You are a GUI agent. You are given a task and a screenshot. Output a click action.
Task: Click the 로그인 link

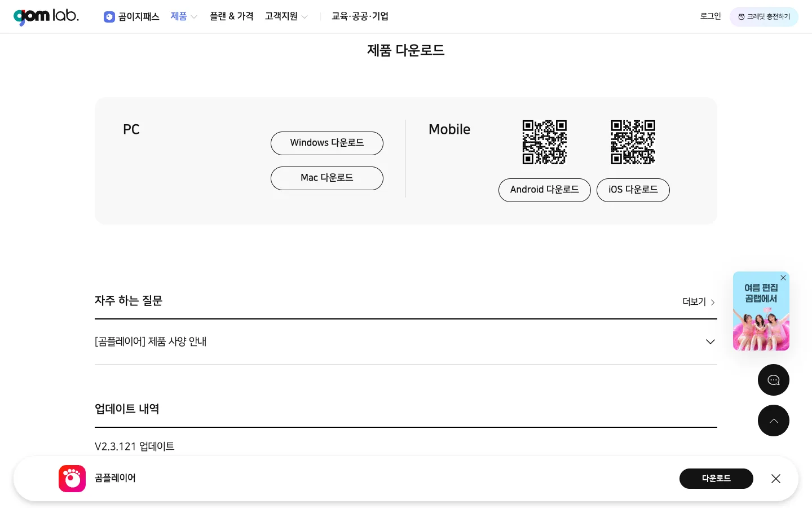710,16
